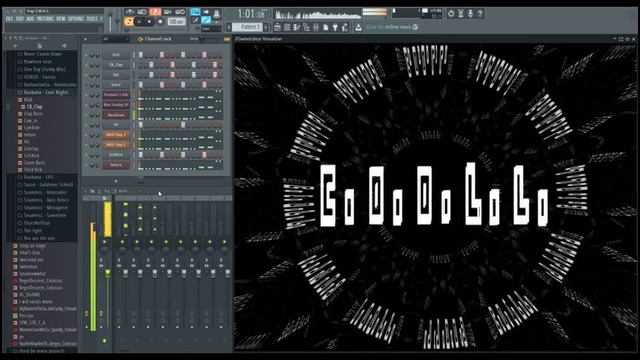Switch the pattern/song mode button
The image size is (640, 360).
[128, 22]
